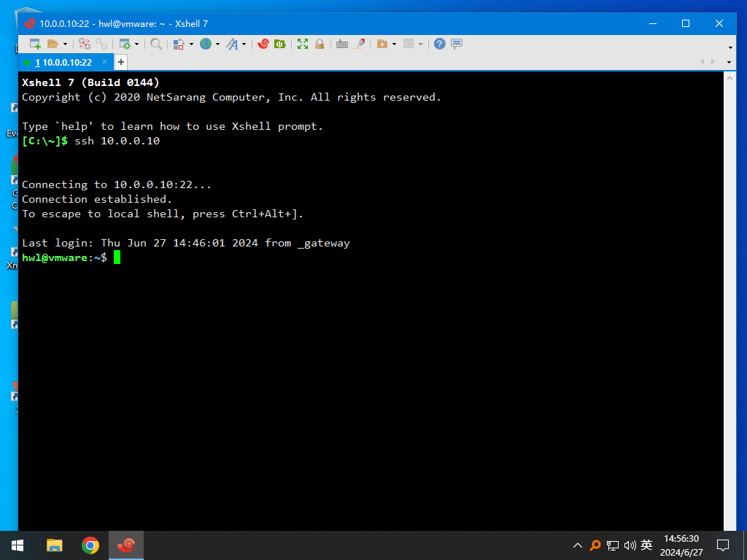The image size is (747, 560).
Task: Expand the Properties dropdown arrow
Action: pyautogui.click(x=136, y=44)
